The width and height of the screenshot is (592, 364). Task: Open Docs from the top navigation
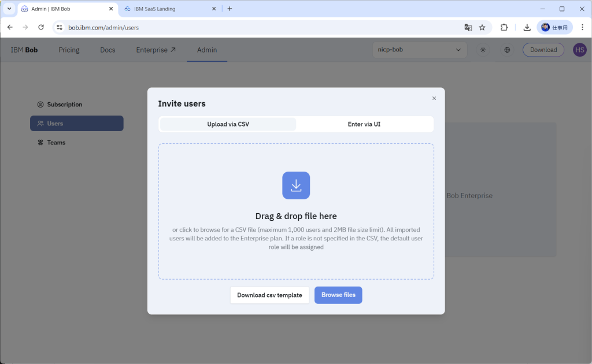tap(108, 50)
